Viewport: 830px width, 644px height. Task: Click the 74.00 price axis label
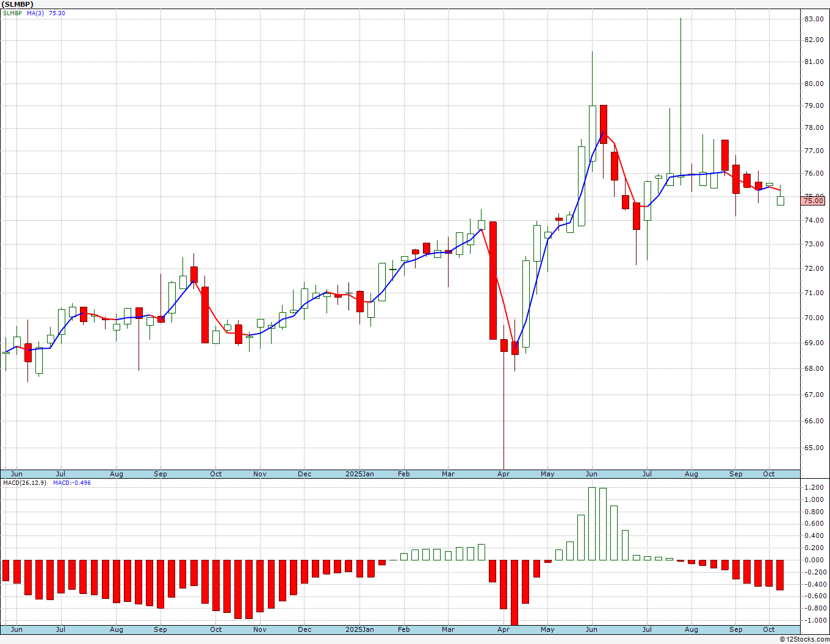point(814,220)
